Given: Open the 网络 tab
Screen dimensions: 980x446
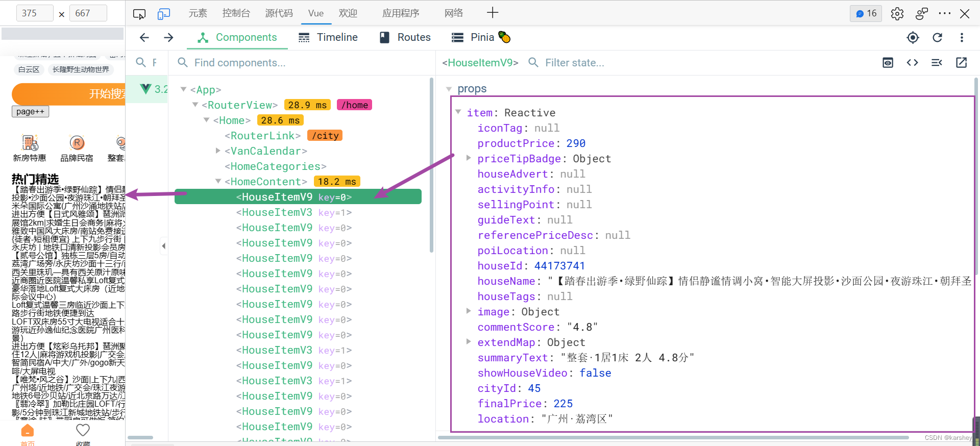Looking at the screenshot, I should point(454,13).
